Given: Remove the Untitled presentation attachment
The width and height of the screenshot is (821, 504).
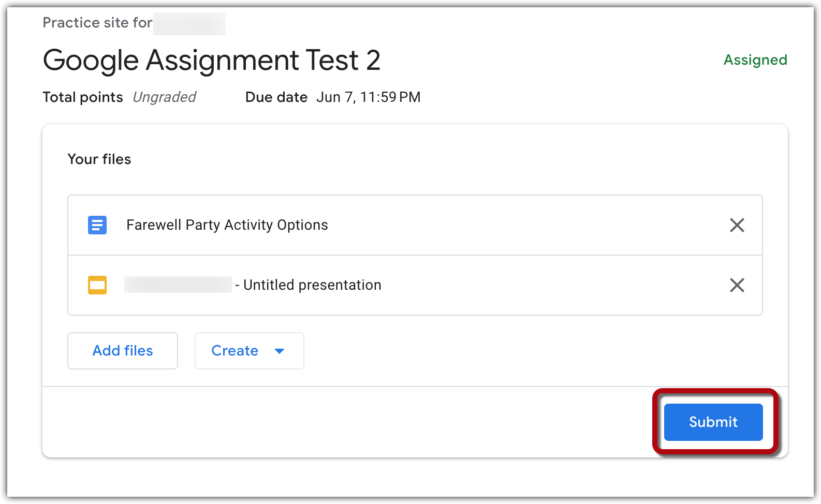Looking at the screenshot, I should [737, 285].
